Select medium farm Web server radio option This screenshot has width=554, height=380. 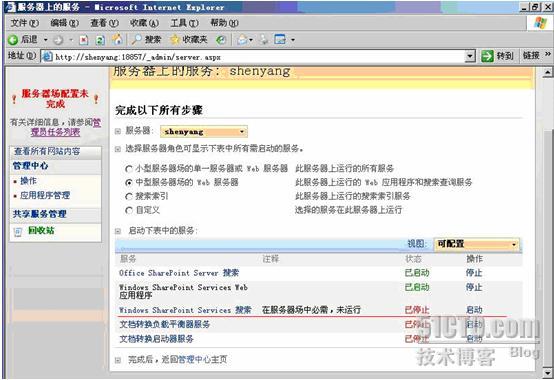pos(129,183)
